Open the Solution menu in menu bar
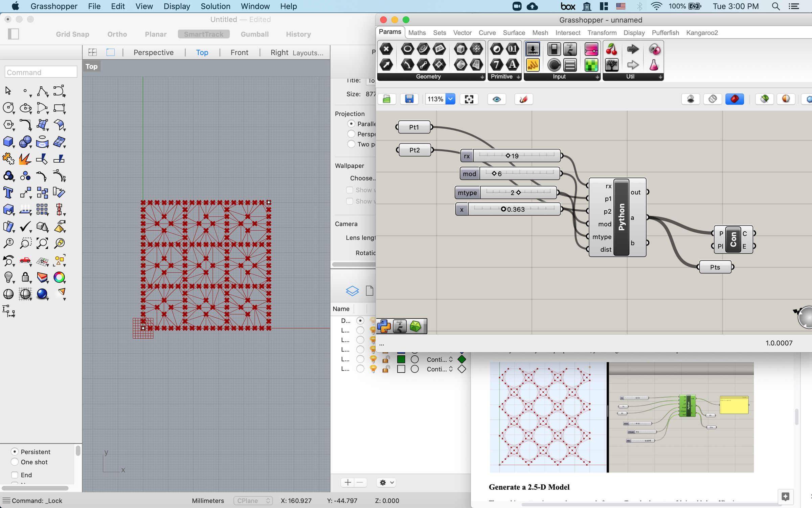Screen dimensions: 812x508 click(216, 6)
